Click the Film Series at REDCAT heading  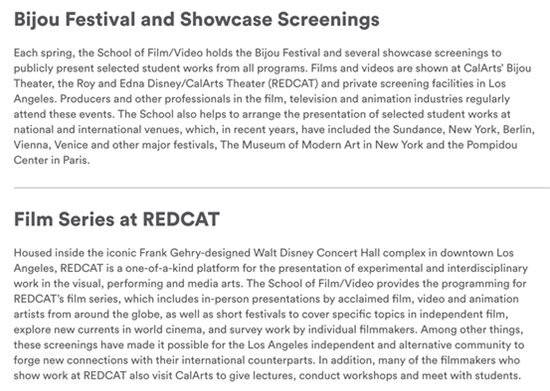(x=117, y=220)
